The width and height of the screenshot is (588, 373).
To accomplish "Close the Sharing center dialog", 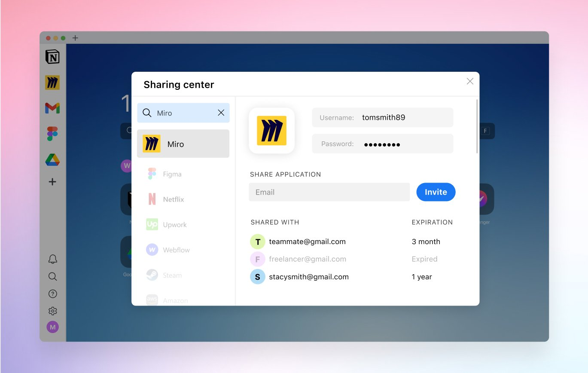I will click(470, 81).
